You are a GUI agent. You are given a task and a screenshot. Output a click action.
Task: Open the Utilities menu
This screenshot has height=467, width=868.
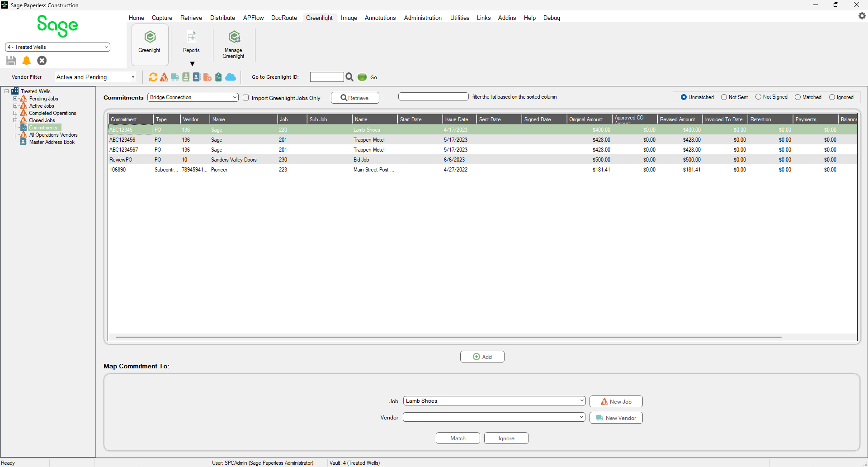460,18
